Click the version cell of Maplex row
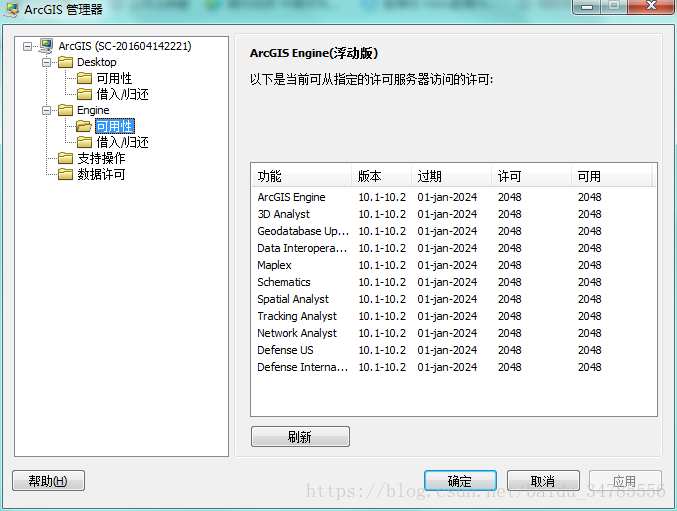 tap(382, 265)
